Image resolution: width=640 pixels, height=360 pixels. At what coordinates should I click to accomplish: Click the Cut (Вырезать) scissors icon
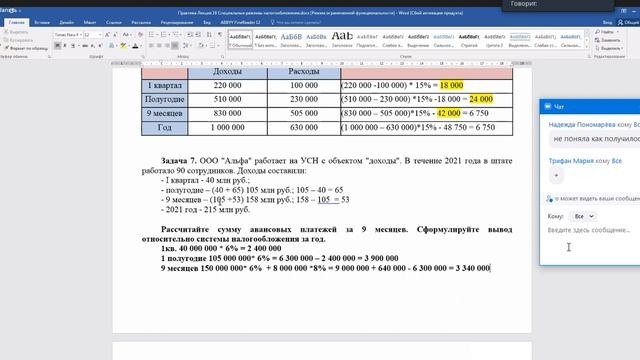pyautogui.click(x=6, y=32)
